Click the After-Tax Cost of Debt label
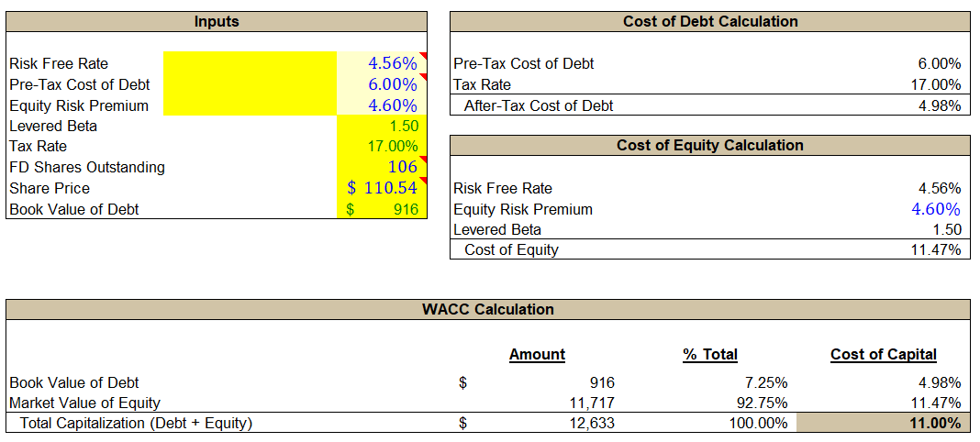The width and height of the screenshot is (980, 442). pos(539,106)
